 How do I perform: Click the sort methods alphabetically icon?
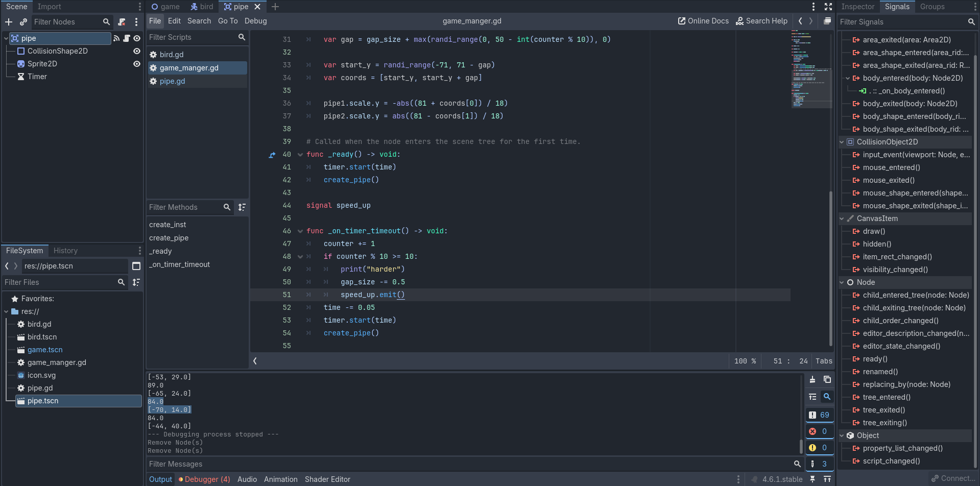click(x=242, y=207)
